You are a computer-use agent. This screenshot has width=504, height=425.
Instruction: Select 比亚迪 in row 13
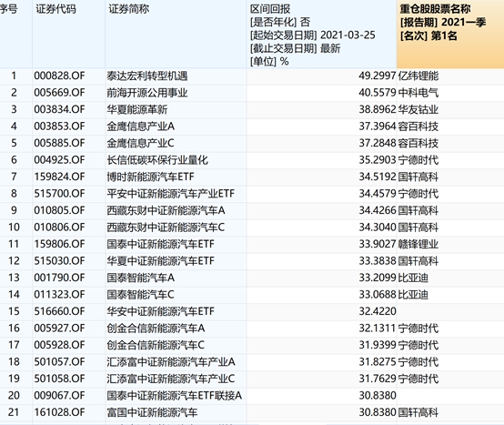pyautogui.click(x=413, y=278)
